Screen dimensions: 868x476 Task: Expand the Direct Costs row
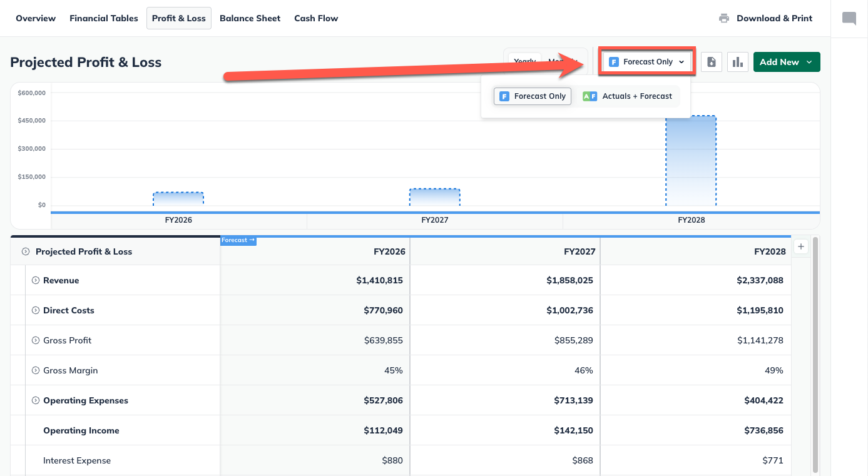[x=36, y=310]
